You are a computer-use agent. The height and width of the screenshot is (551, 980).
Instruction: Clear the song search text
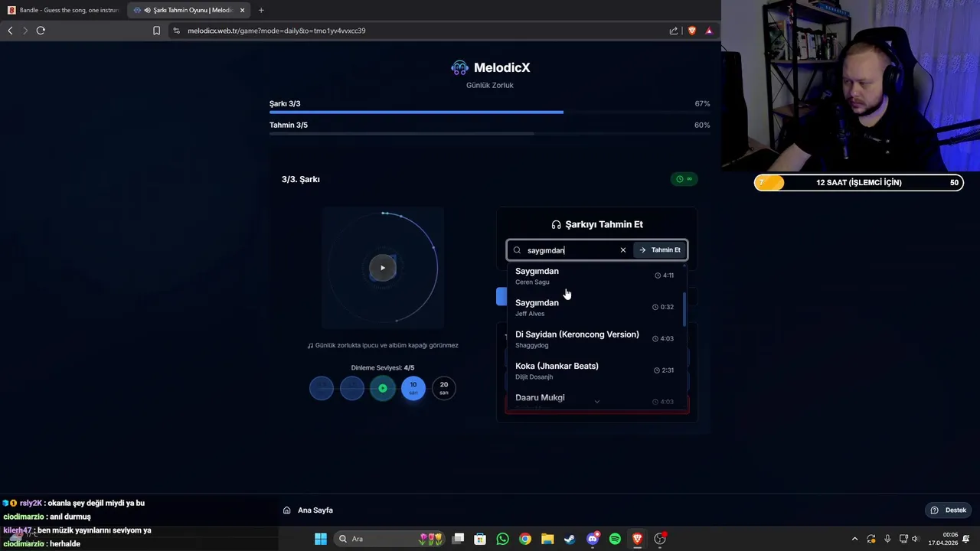tap(623, 250)
